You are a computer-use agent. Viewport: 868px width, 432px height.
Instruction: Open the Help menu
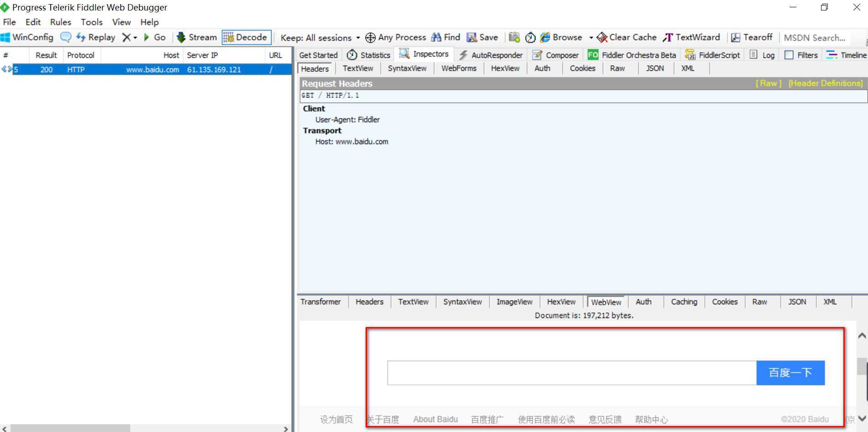pos(150,22)
